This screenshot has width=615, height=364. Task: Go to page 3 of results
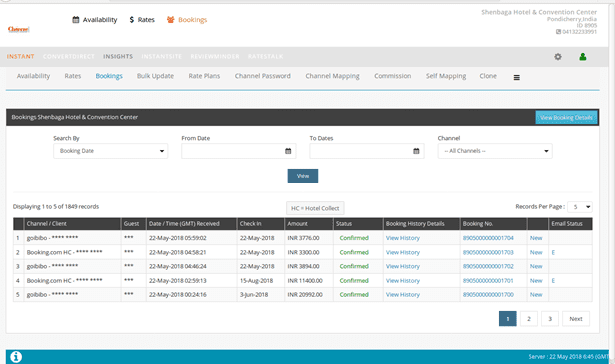(550, 319)
